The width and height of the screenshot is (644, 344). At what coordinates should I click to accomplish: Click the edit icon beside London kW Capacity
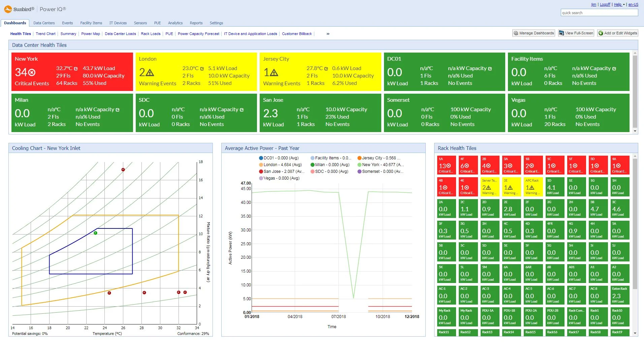(x=202, y=68)
